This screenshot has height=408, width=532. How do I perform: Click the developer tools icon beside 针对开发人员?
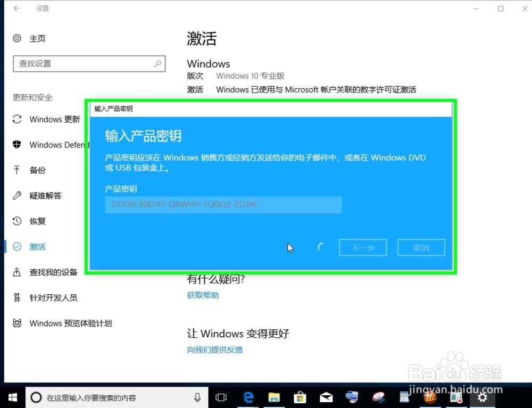(x=17, y=297)
